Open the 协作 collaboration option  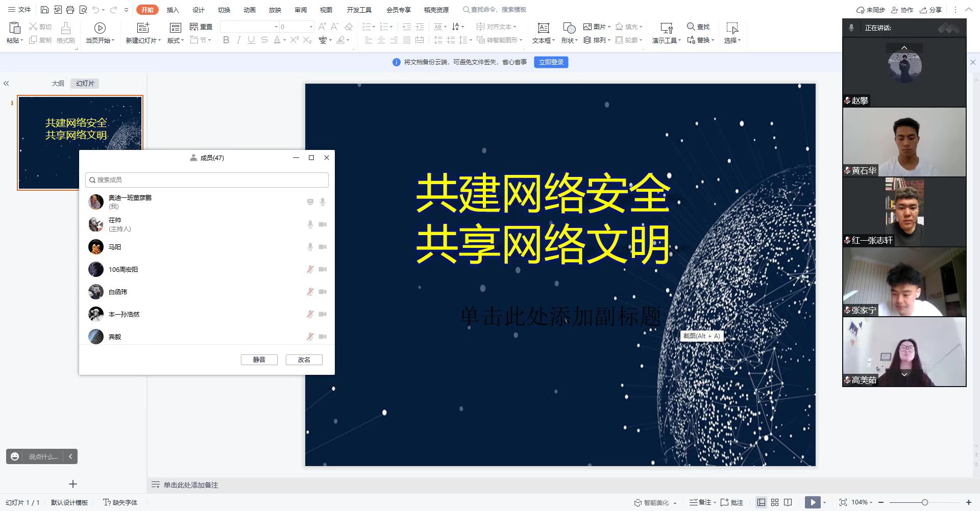[902, 10]
